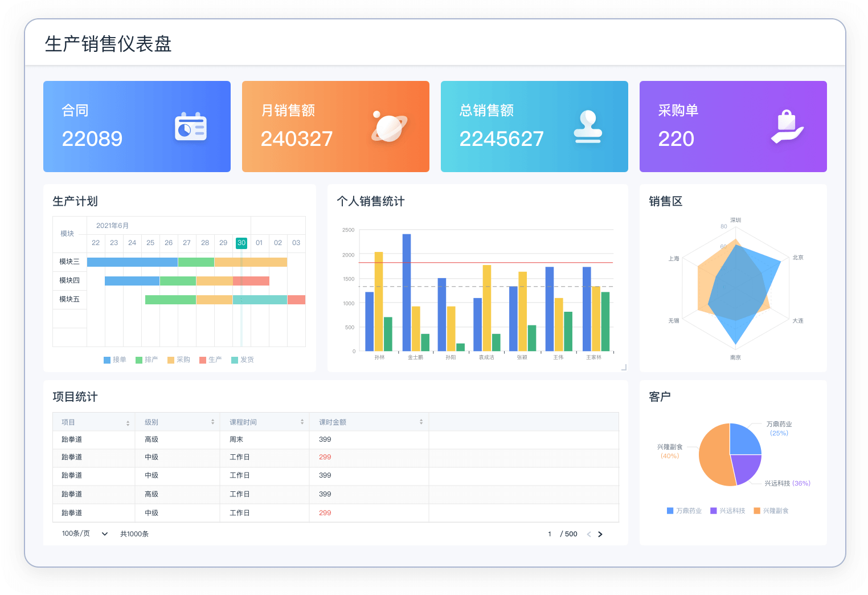Image resolution: width=868 pixels, height=595 pixels.
Task: Expand the 兴远科技 legend entry in 客户 panel
Action: tap(728, 511)
